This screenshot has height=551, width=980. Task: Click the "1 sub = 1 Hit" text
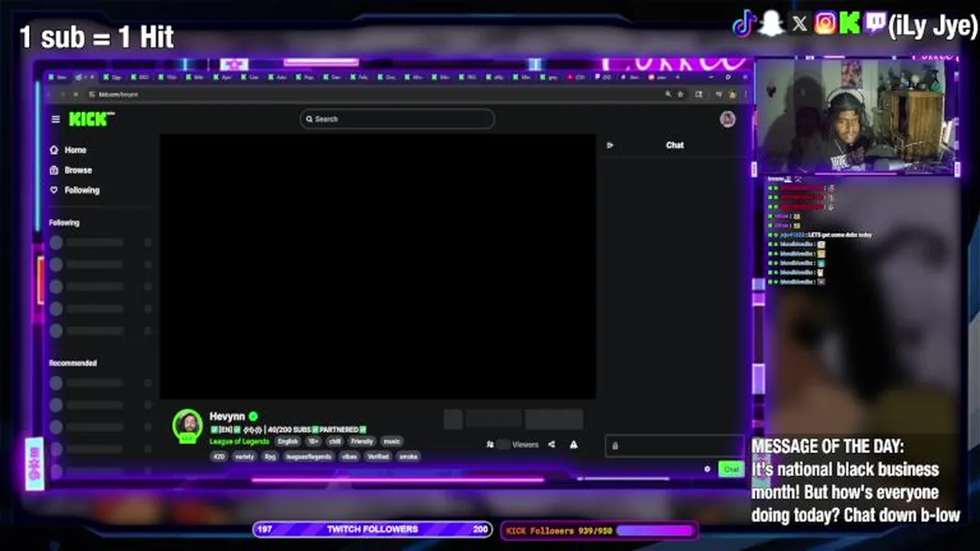click(96, 37)
